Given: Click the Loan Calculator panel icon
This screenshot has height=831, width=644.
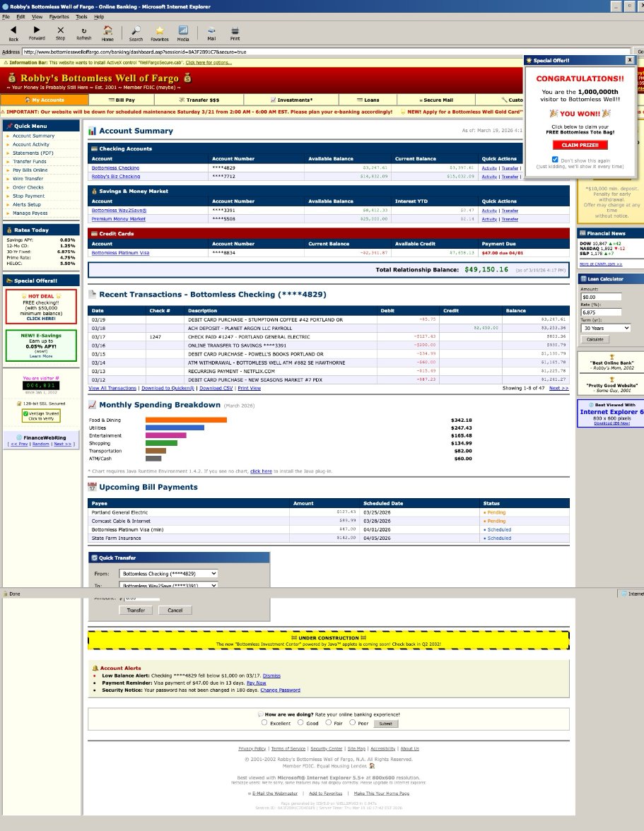Looking at the screenshot, I should tap(583, 278).
